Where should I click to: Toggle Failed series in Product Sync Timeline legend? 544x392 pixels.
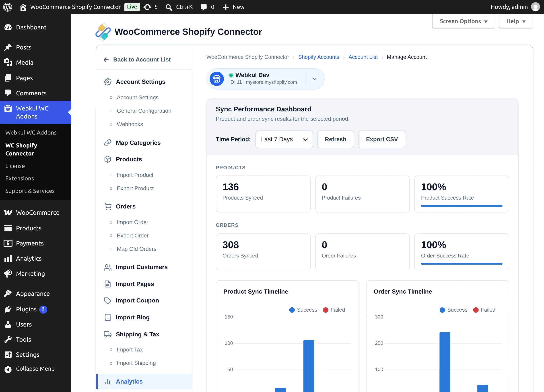pyautogui.click(x=334, y=310)
